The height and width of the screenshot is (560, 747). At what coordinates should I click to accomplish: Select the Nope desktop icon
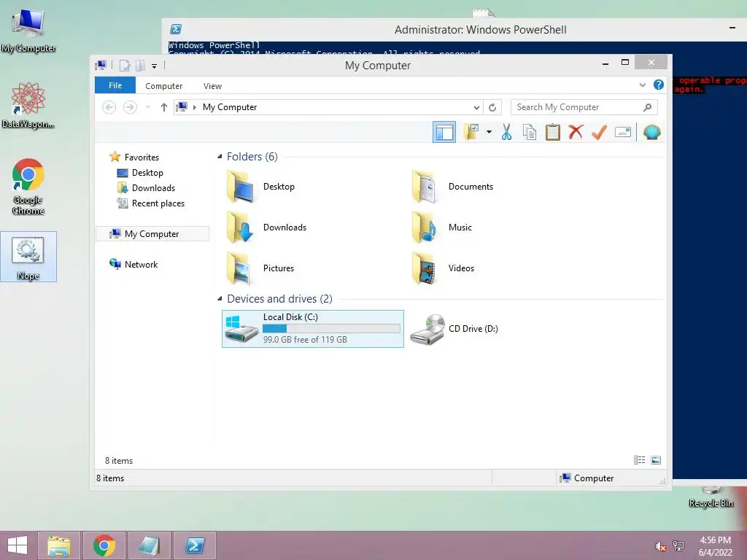click(x=28, y=257)
